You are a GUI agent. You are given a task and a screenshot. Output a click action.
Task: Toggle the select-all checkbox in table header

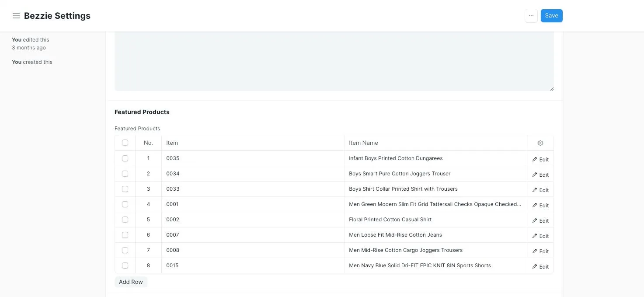tap(125, 143)
